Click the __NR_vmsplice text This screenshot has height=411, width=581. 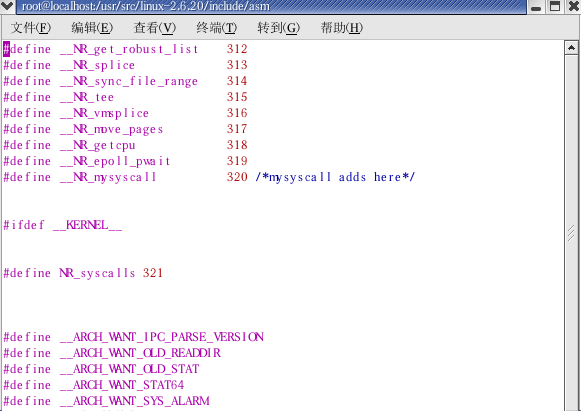pos(104,113)
